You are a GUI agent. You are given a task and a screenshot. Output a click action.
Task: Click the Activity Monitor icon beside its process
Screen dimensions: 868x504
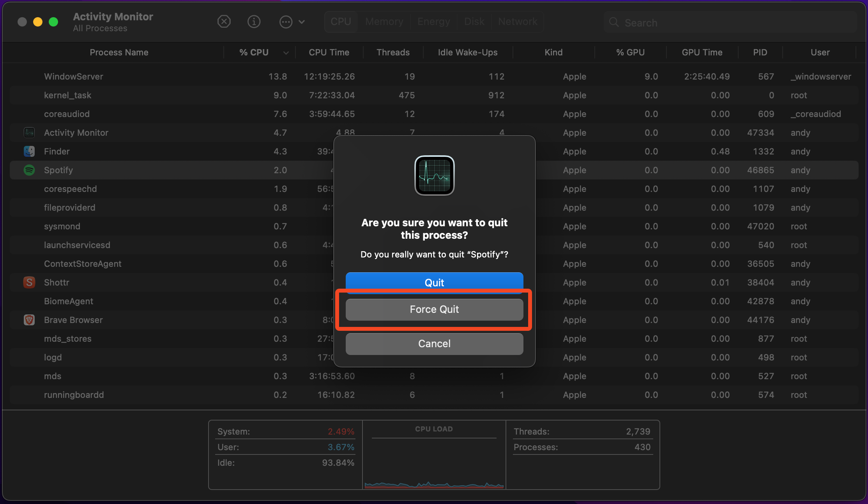pos(29,133)
